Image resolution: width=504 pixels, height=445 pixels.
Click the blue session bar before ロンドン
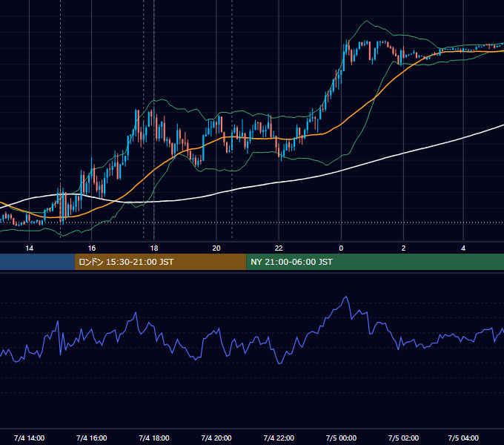pos(37,262)
